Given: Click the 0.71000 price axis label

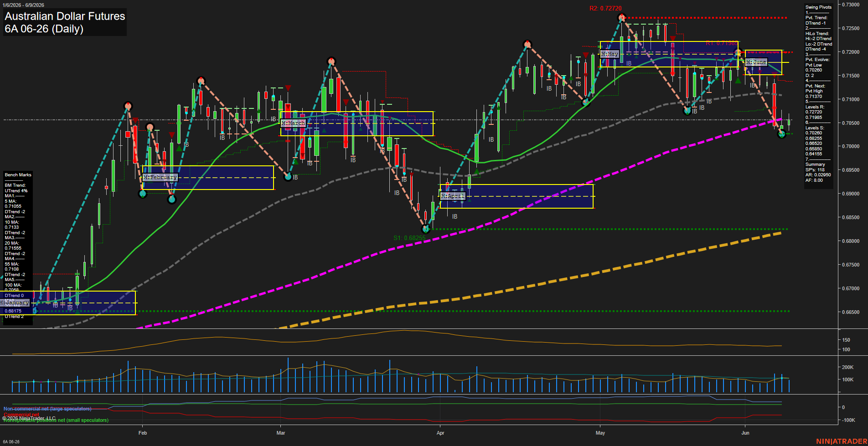Looking at the screenshot, I should [850, 99].
